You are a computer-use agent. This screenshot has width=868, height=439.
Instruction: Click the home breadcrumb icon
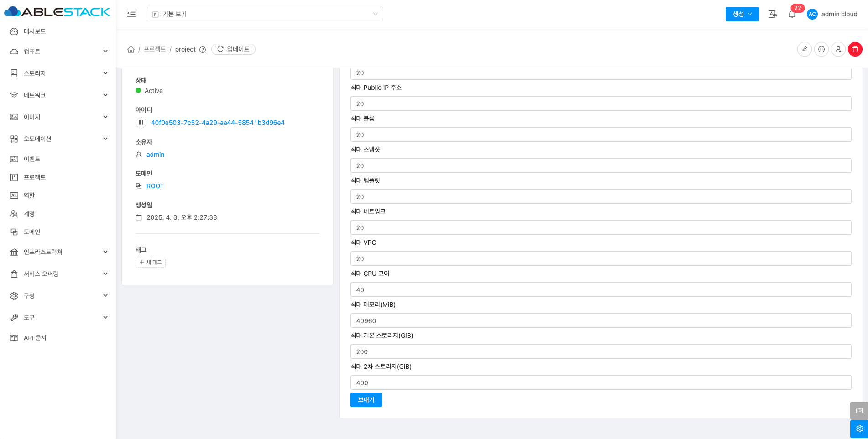(x=131, y=49)
